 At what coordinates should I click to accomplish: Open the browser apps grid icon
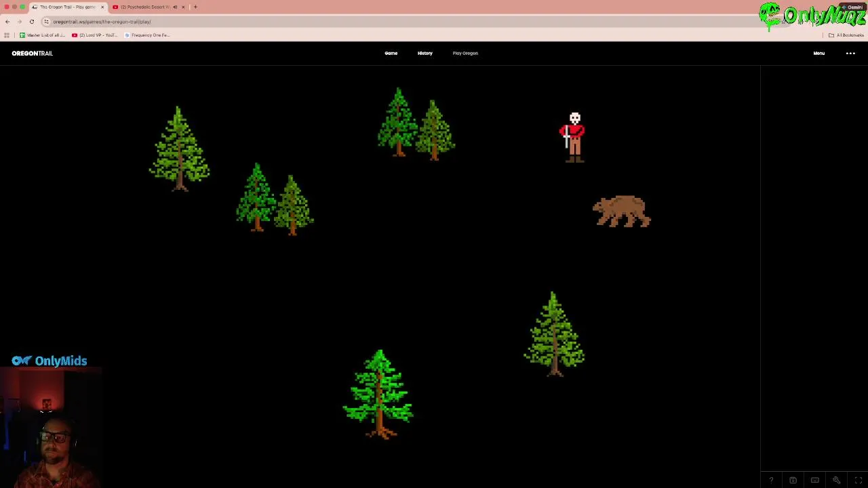pos(7,35)
